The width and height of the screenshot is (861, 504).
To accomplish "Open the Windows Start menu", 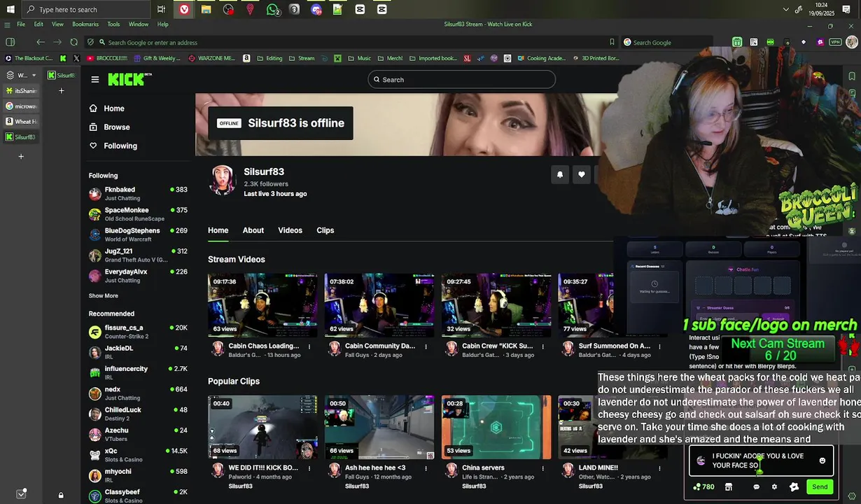I will [x=10, y=9].
